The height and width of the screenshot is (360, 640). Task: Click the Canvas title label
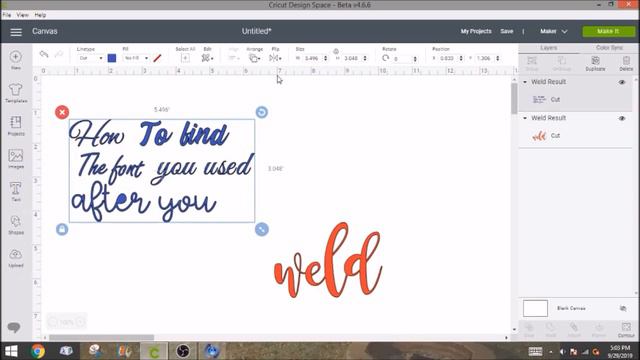45,31
